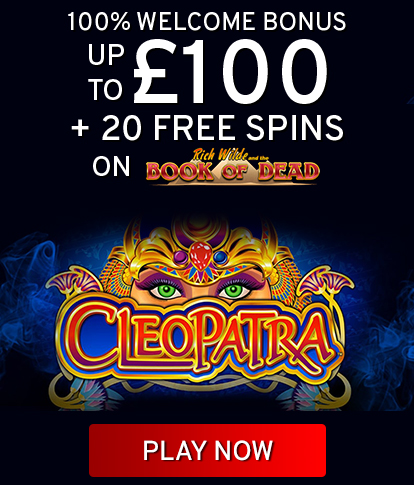The height and width of the screenshot is (485, 414).
Task: Click the UP text beside £100
Action: click(106, 54)
